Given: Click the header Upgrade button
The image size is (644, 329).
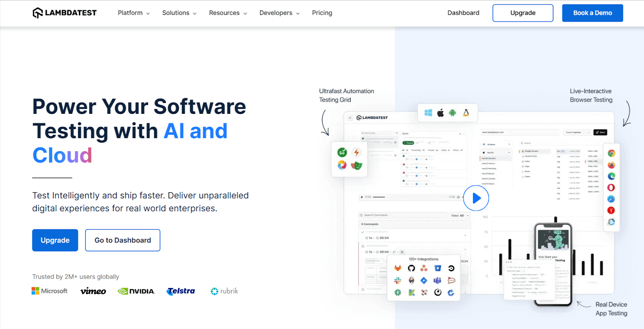Looking at the screenshot, I should pyautogui.click(x=523, y=13).
